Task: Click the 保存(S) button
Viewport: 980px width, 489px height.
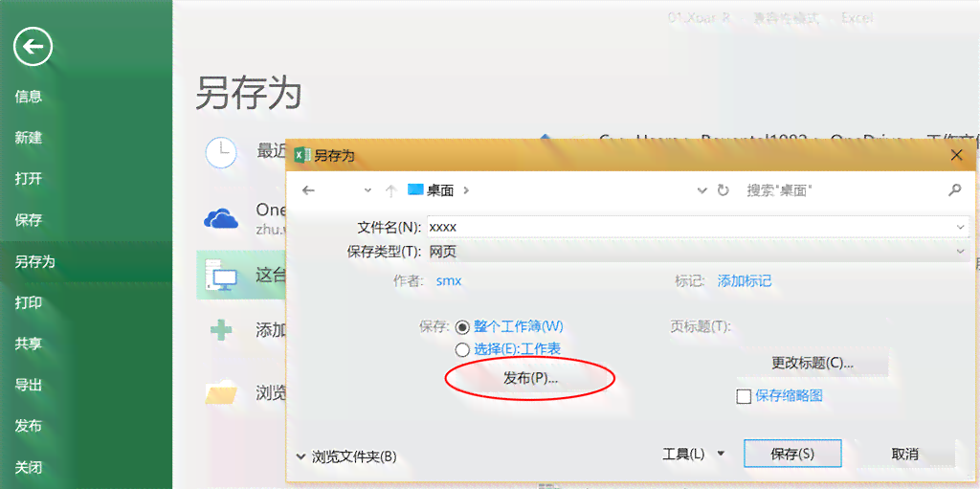Action: tap(792, 454)
